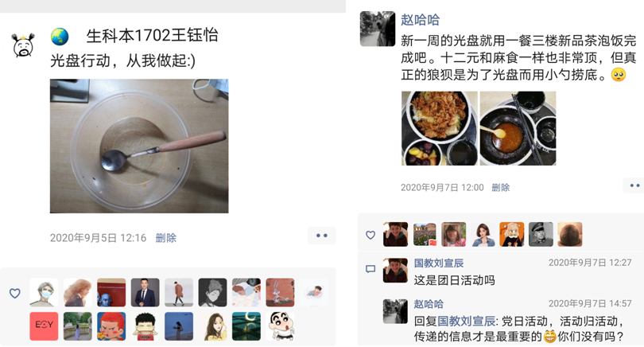View the tea rice bowl food photo
644x347 pixels.
[440, 128]
